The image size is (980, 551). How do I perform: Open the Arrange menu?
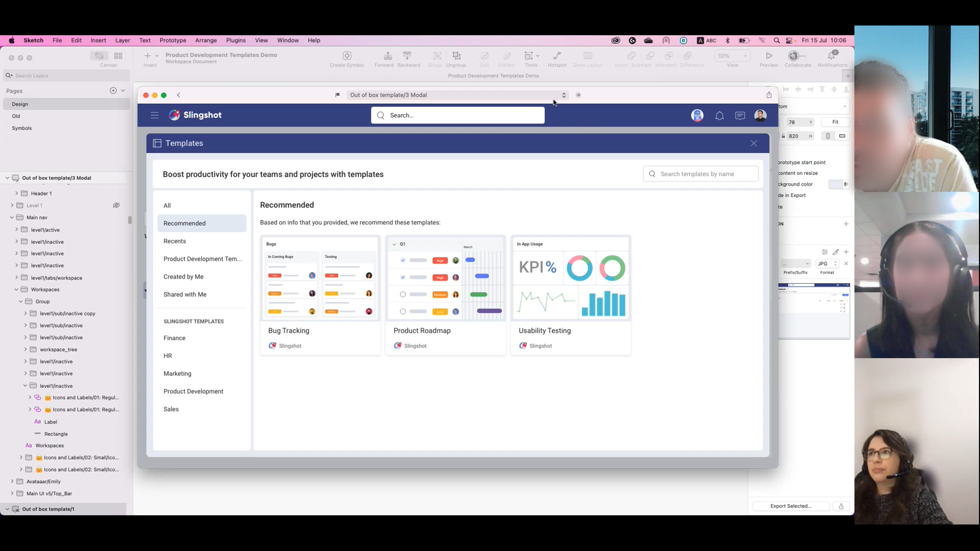(x=206, y=40)
